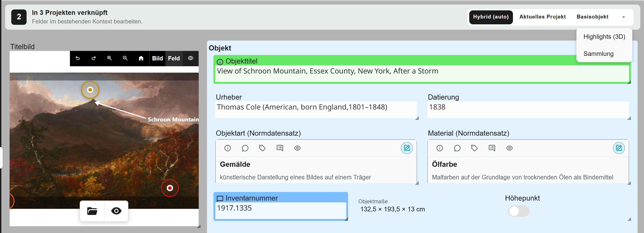Select the yellow hotspot marker on mountain peak
Screen dimensions: 644x233
pyautogui.click(x=90, y=90)
